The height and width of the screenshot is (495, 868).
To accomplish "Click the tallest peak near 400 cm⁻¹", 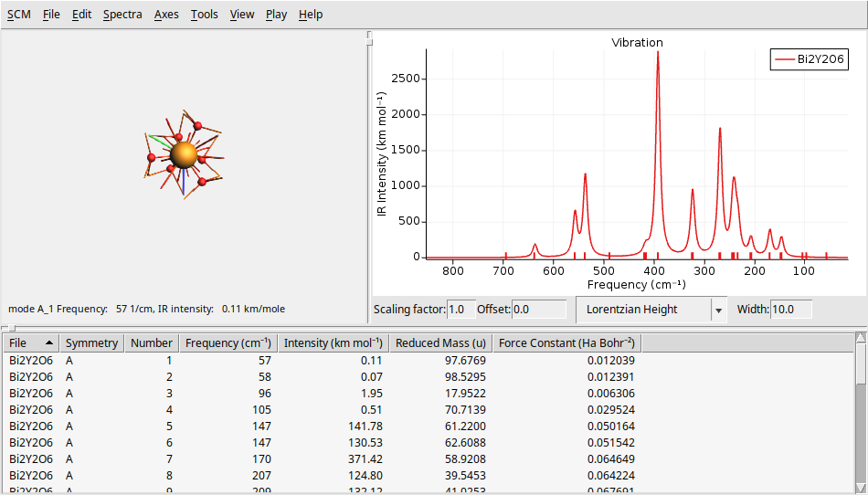I will (658, 55).
